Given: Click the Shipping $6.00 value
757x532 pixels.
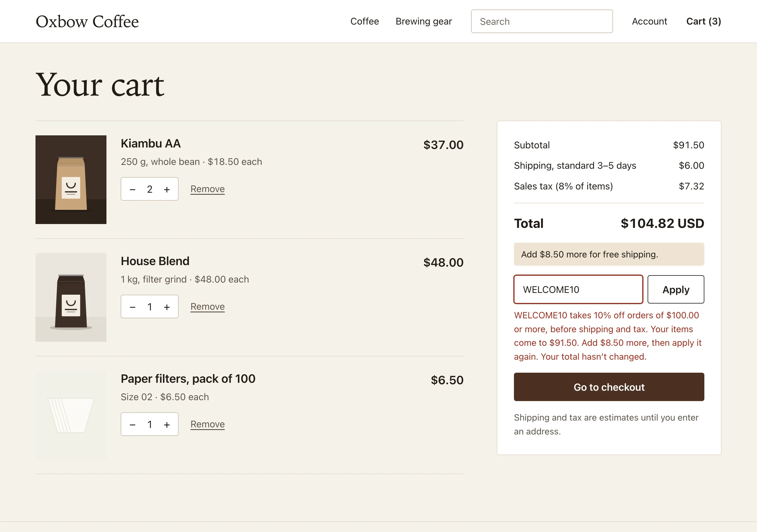Looking at the screenshot, I should point(691,166).
